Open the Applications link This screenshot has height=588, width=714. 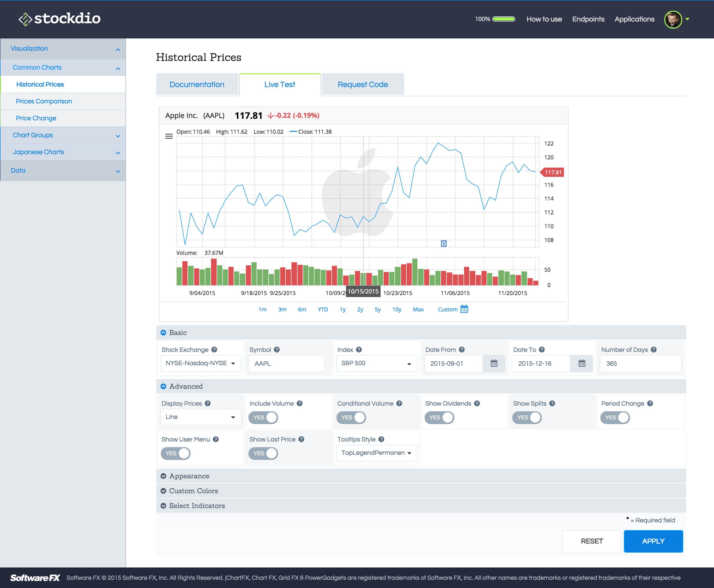634,19
